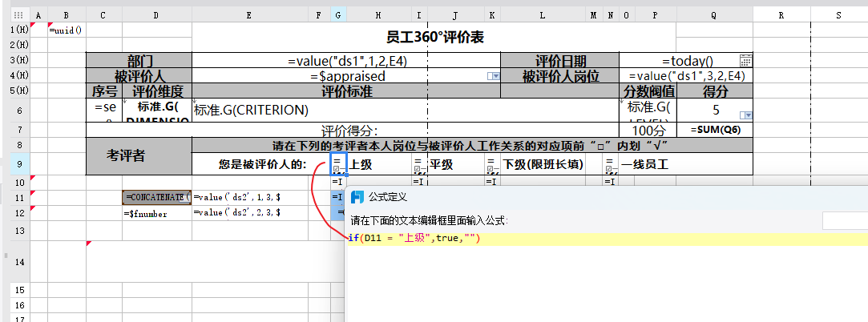
Task: Select column header R
Action: (781, 15)
